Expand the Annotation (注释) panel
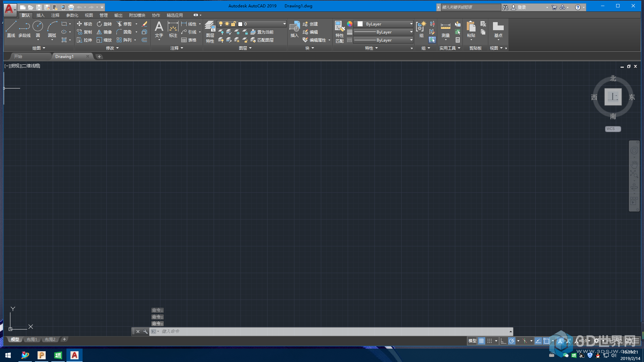Image resolution: width=644 pixels, height=362 pixels. tap(177, 48)
